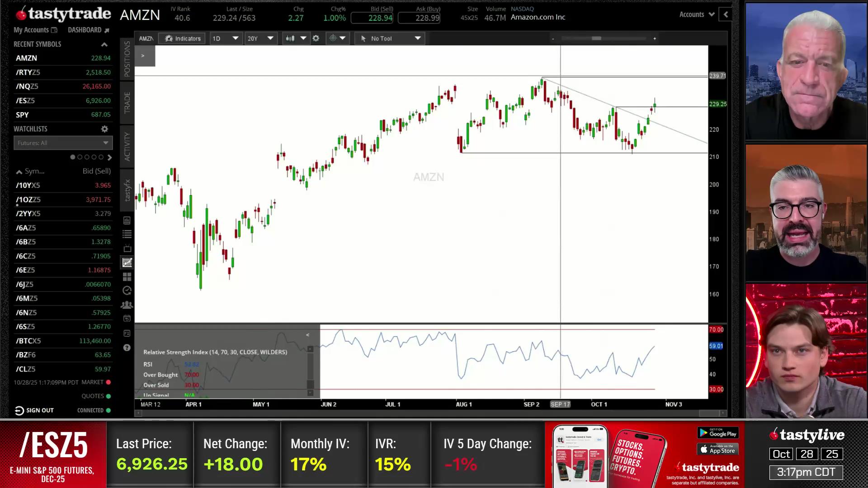Select the third watchlist page dot
868x488 pixels.
pyautogui.click(x=87, y=157)
